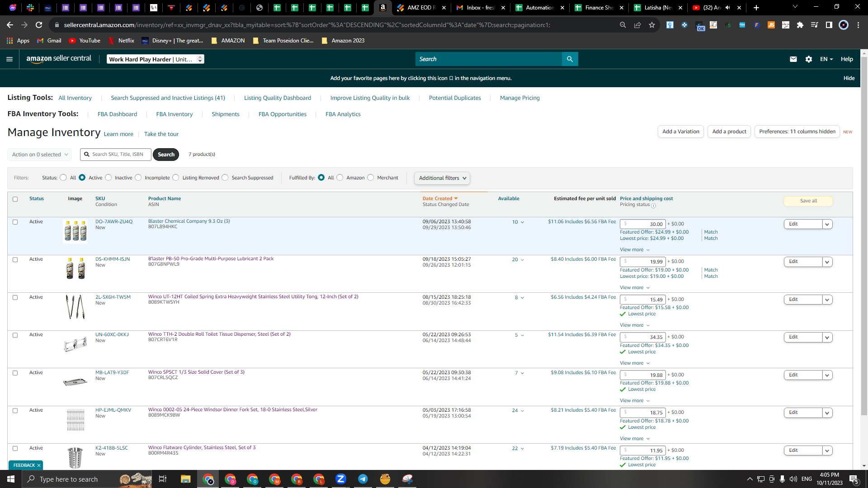Open YouTube bookmark in bookmarks bar
This screenshot has width=868, height=488.
(85, 41)
